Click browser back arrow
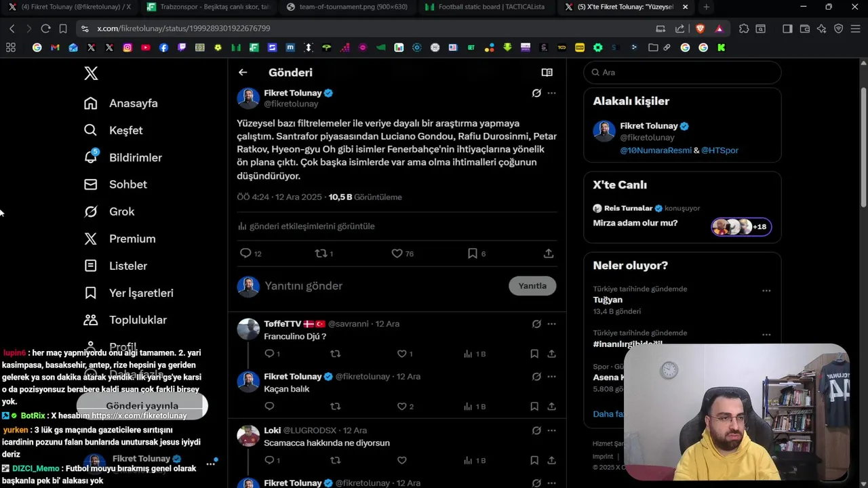 [12, 28]
